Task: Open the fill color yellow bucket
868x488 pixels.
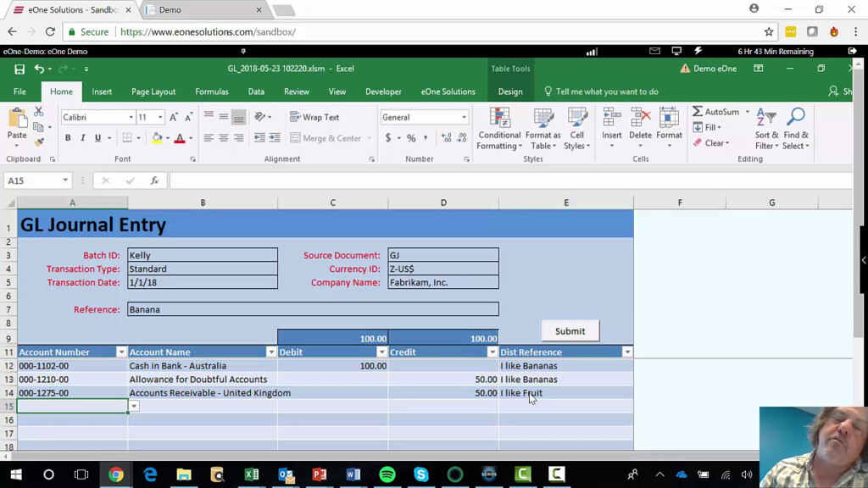Action: pos(157,138)
